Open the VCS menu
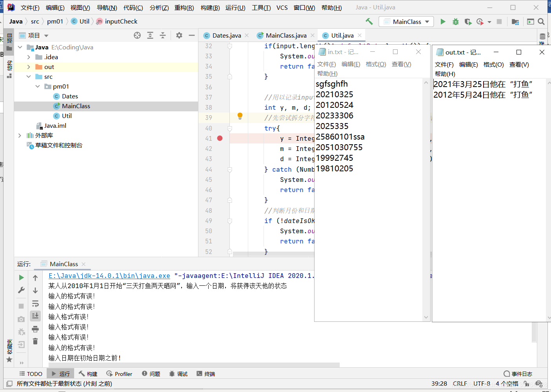The image size is (551, 392). pyautogui.click(x=282, y=7)
